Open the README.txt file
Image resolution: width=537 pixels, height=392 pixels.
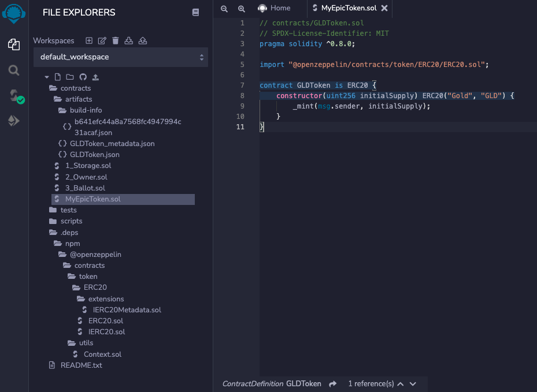pyautogui.click(x=81, y=365)
